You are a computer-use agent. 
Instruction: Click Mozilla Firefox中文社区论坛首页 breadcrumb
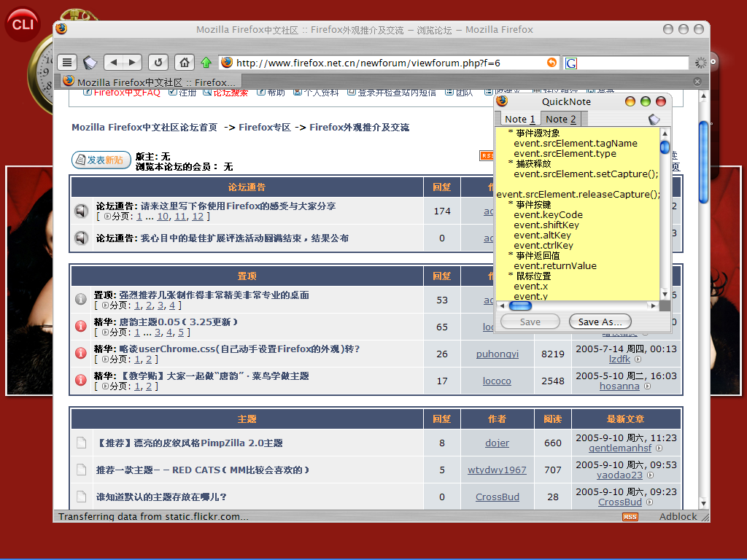tap(144, 127)
